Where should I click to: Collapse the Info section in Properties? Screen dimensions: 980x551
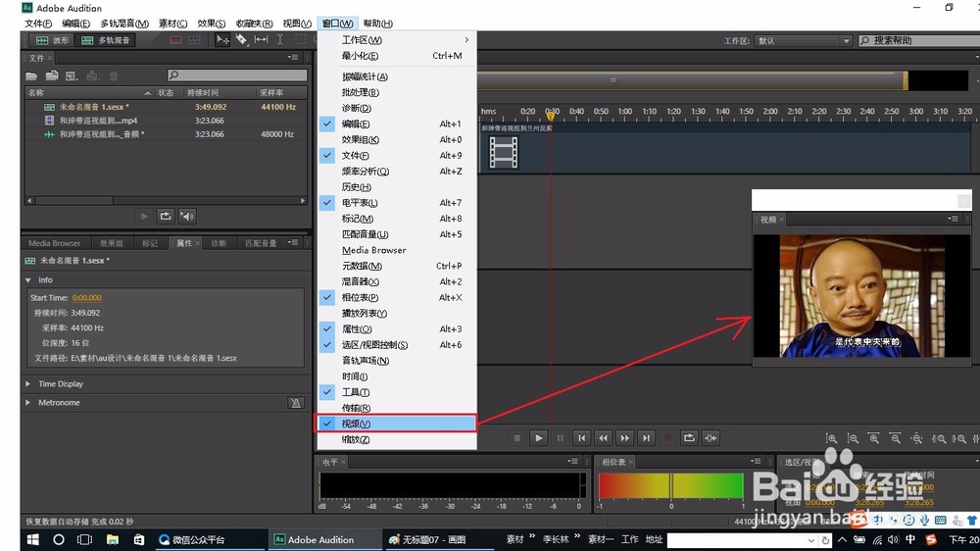(x=28, y=280)
